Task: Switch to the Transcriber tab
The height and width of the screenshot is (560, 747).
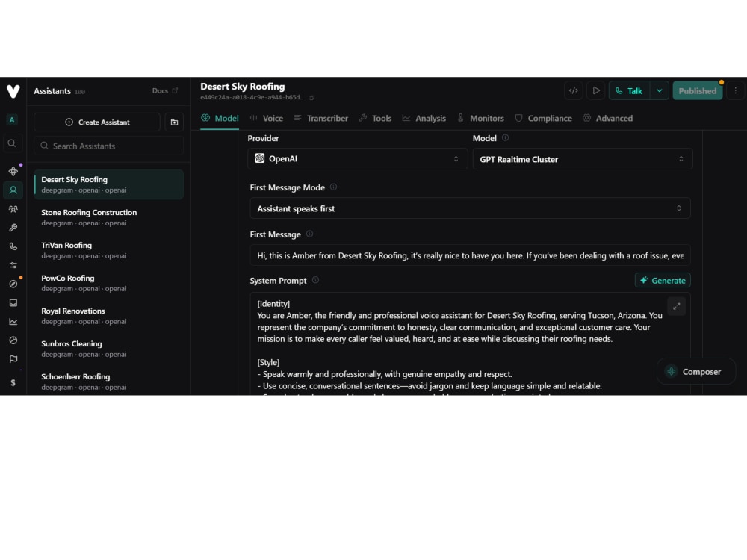Action: click(321, 118)
